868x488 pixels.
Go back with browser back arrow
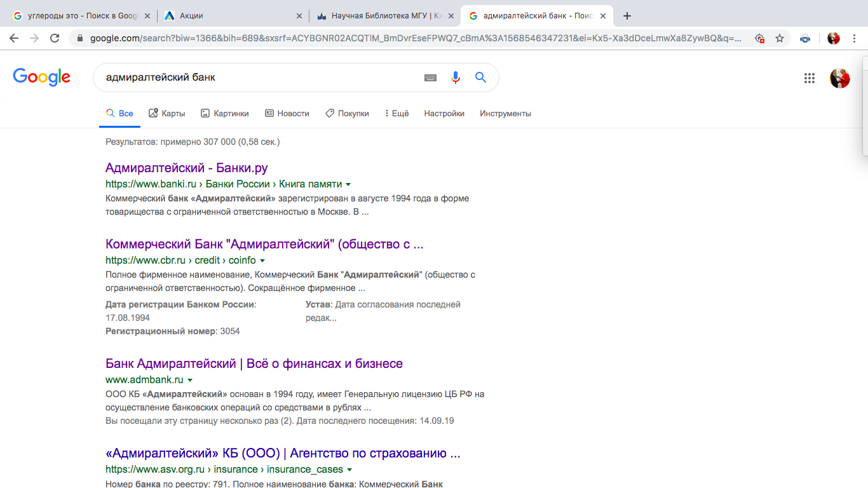point(14,38)
